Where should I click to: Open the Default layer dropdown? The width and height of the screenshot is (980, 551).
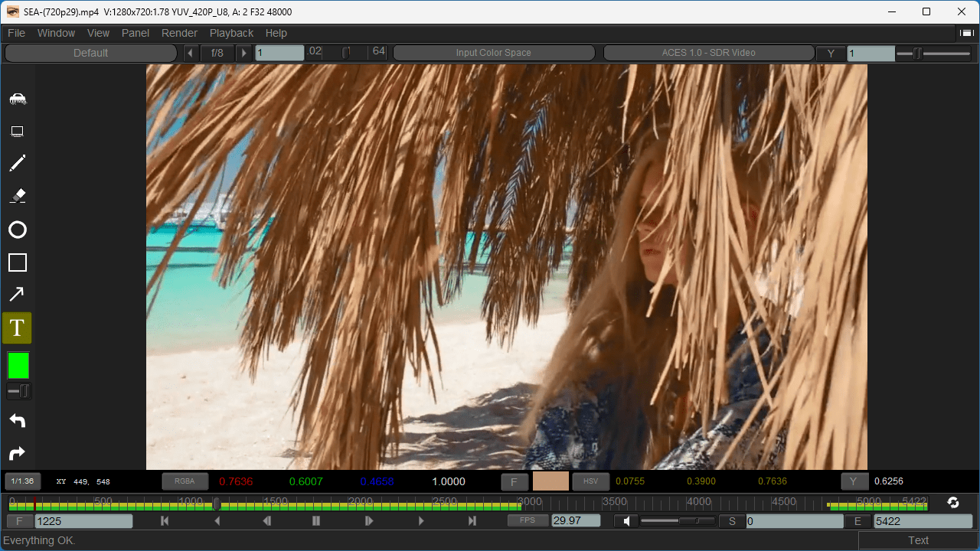pyautogui.click(x=90, y=53)
